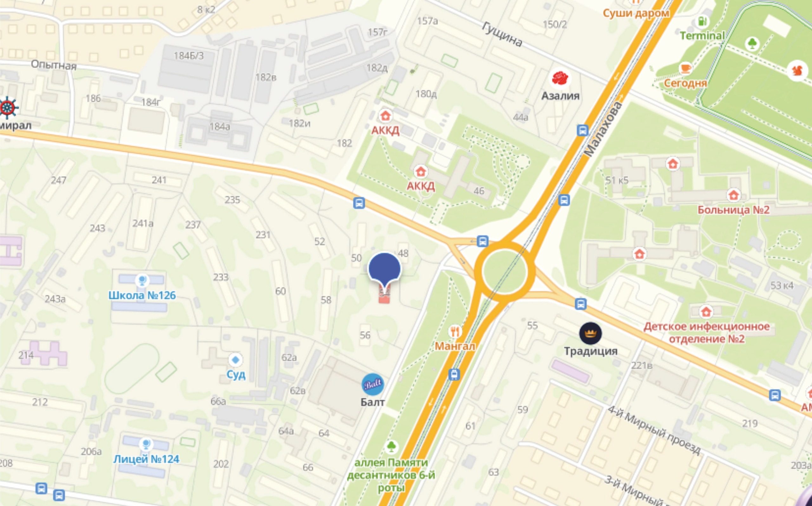Screen dimensions: 812x506
Task: Open the Мангал restaurant fork icon
Action: point(454,332)
